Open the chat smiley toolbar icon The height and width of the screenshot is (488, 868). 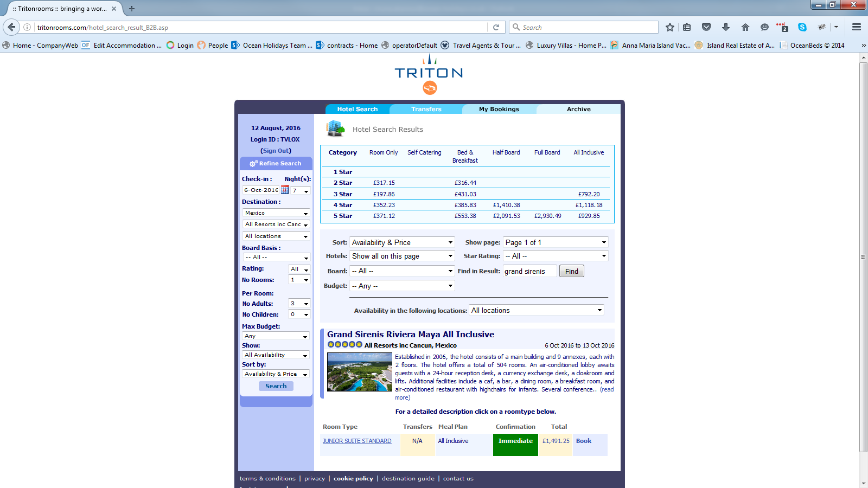tap(764, 27)
